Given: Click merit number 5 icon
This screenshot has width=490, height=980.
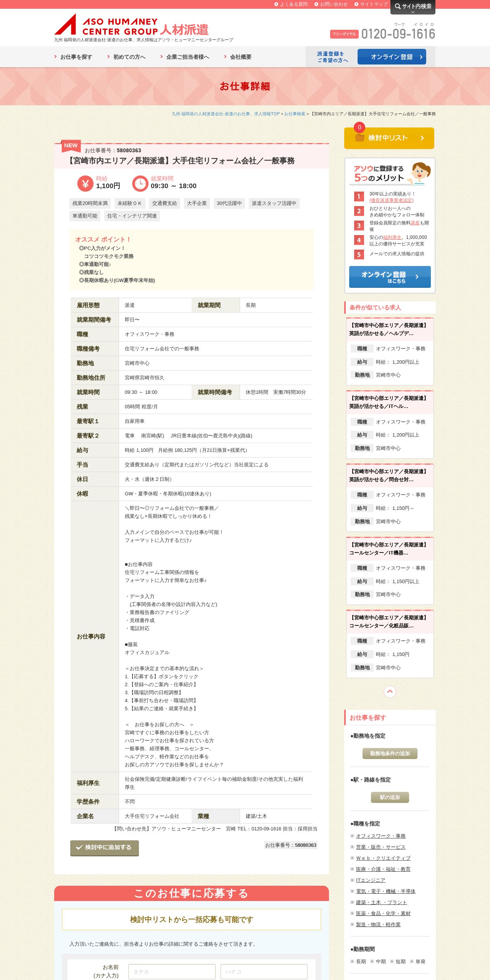Looking at the screenshot, I should (x=359, y=255).
